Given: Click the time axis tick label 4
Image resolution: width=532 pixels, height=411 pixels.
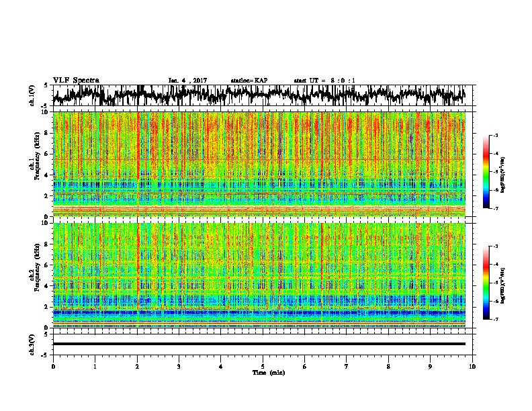Looking at the screenshot, I should pos(220,367).
